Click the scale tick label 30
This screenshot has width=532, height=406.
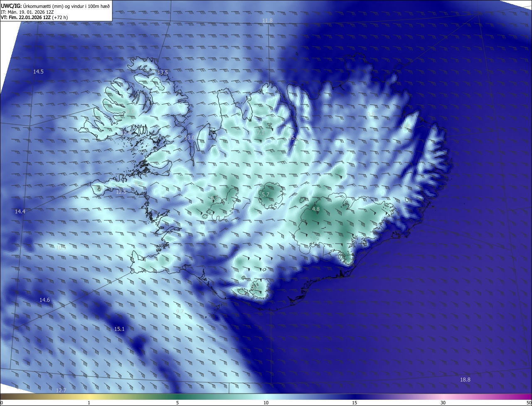point(443,403)
